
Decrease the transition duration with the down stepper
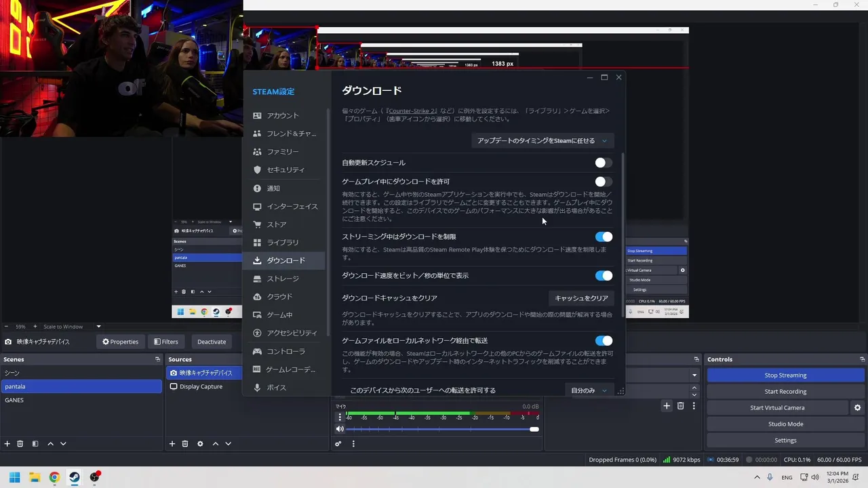694,394
